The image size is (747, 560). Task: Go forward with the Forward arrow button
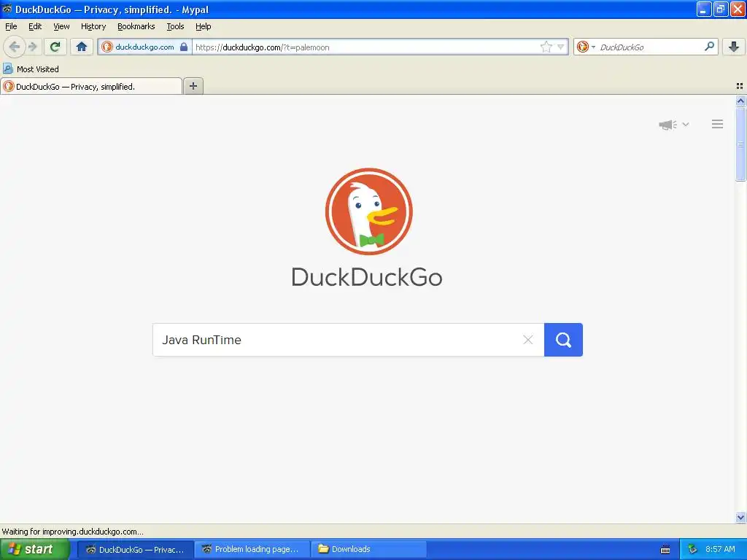33,47
